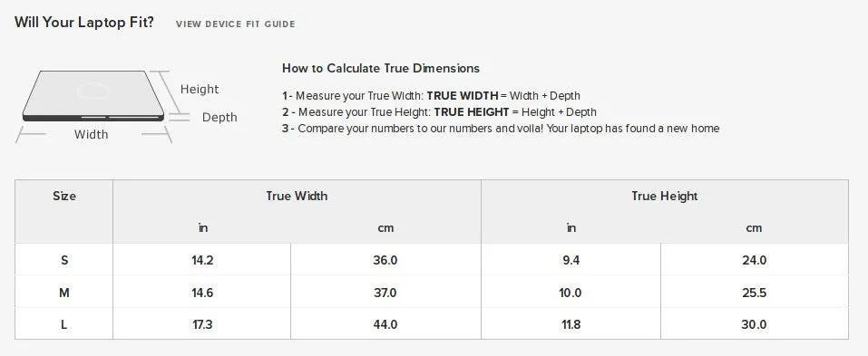Click the Width label under the laptop
The image size is (868, 356).
[92, 134]
